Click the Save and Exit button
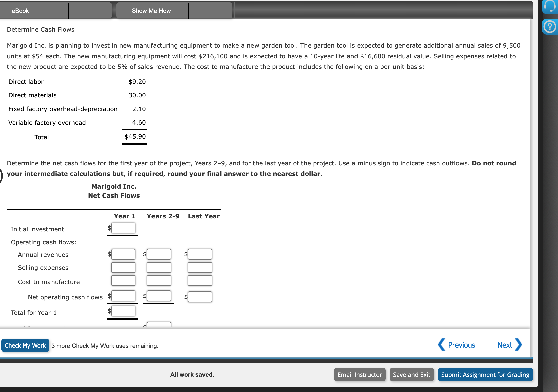Viewport: 558px width, 392px height. (412, 374)
